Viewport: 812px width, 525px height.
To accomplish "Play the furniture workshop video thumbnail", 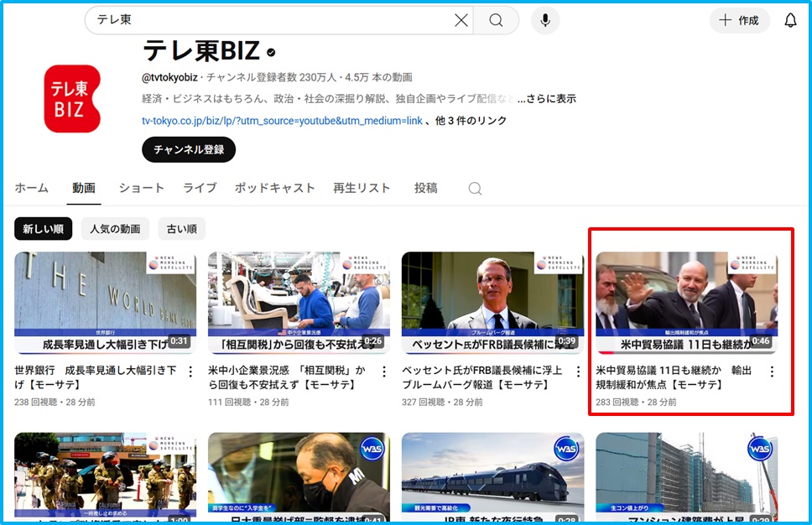I will (299, 303).
